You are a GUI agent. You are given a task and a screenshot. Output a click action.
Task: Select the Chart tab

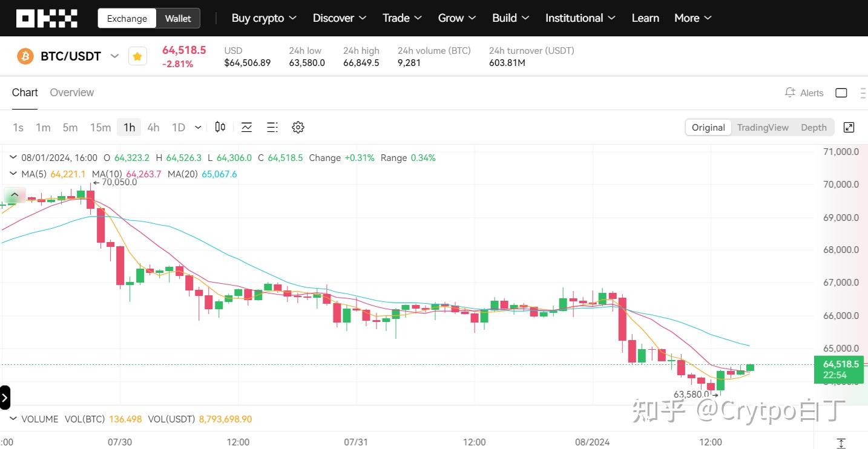(x=25, y=93)
